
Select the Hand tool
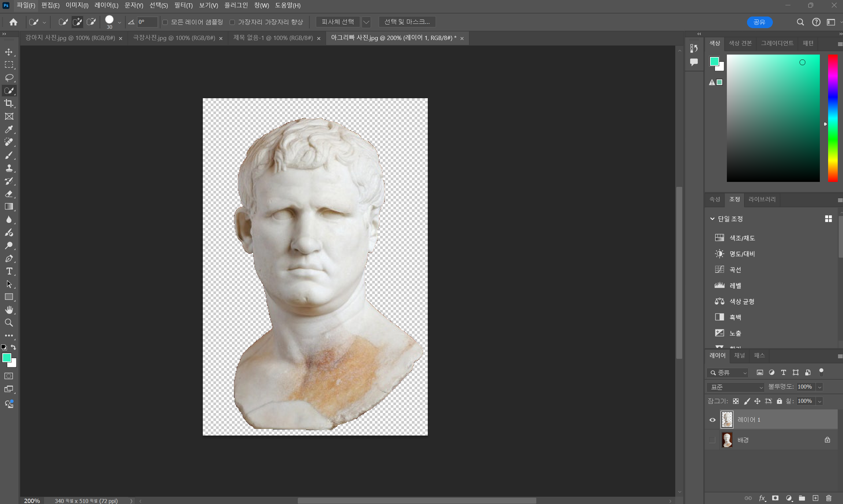click(9, 310)
